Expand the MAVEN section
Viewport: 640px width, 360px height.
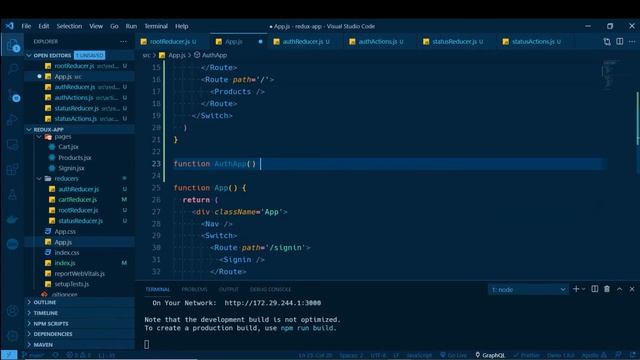[x=80, y=344]
